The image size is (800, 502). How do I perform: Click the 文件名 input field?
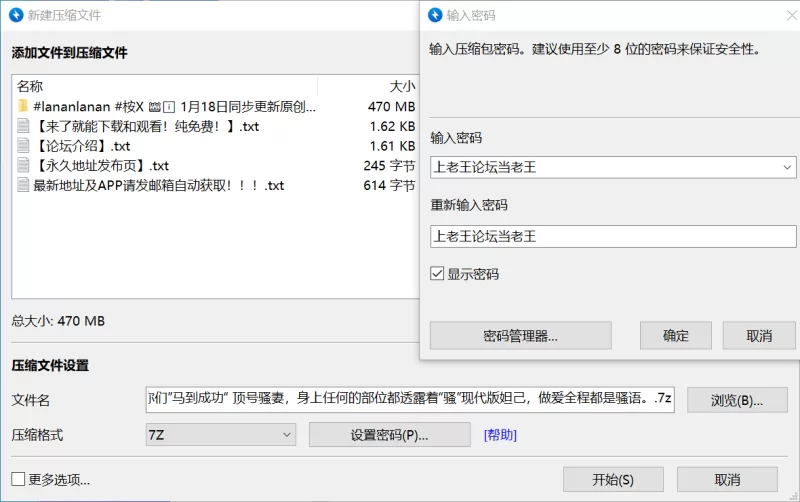pos(410,399)
